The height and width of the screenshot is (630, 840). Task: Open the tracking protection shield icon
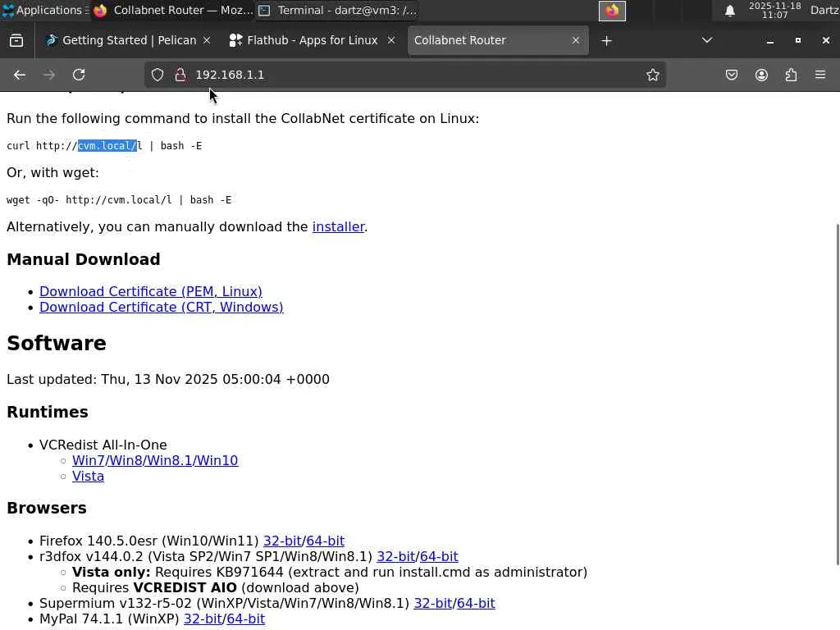pos(157,75)
